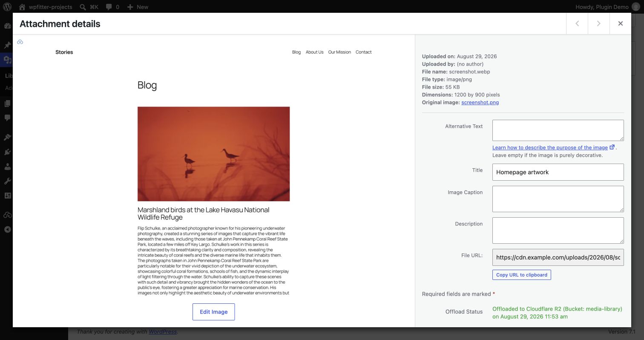
Task: Click Copy URL to clipboard button
Action: [522, 275]
